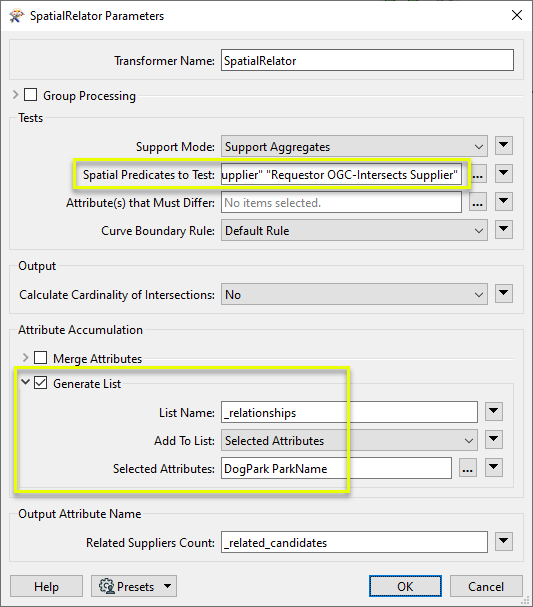This screenshot has height=607, width=533.
Task: Open ellipsis picker for Attribute(s) that Must Differ
Action: pyautogui.click(x=478, y=203)
